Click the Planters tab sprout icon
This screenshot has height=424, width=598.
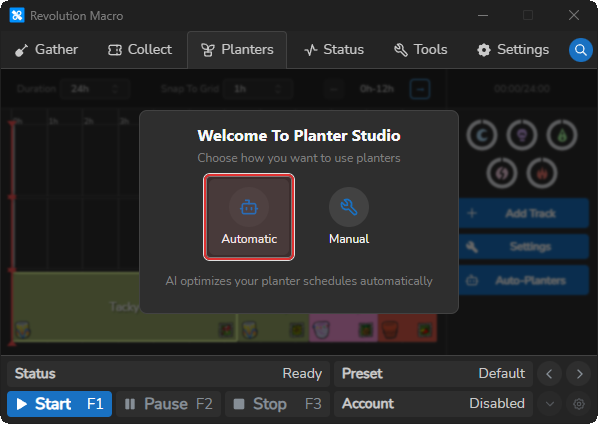tap(208, 50)
